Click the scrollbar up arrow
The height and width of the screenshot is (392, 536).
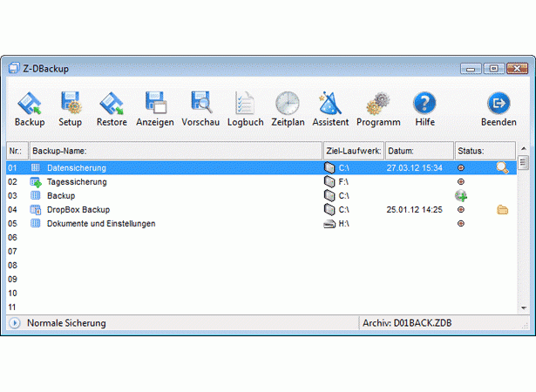pos(523,149)
